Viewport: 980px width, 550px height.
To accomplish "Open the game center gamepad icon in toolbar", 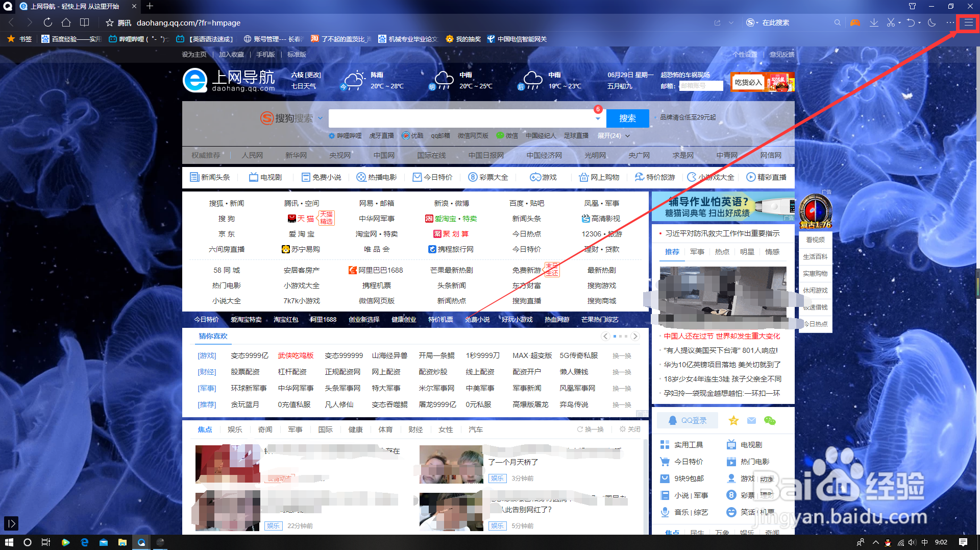I will [x=855, y=22].
